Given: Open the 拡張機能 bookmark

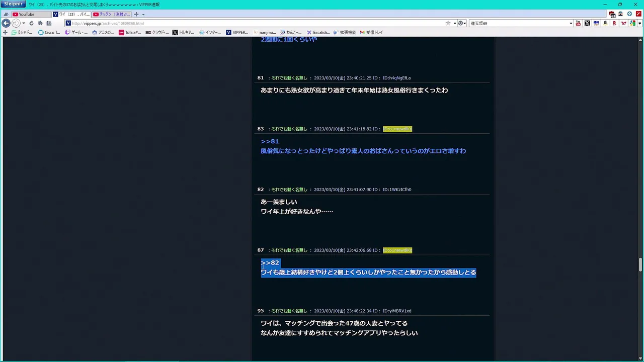Looking at the screenshot, I should pos(345,32).
